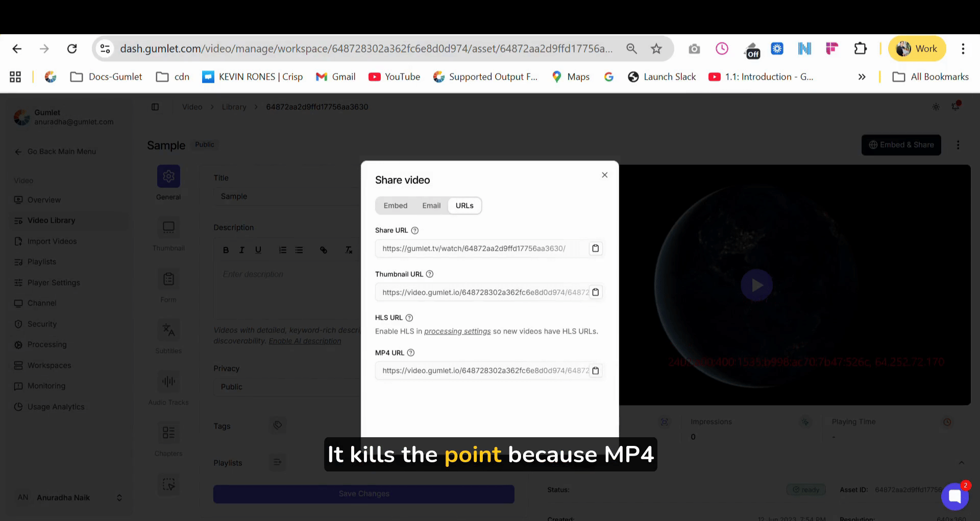Play the video preview
This screenshot has height=521, width=980.
[x=756, y=285]
